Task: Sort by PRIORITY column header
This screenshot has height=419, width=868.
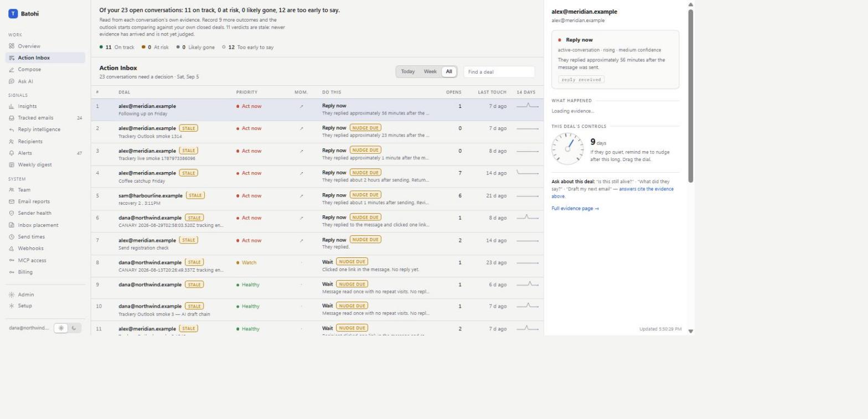Action: click(x=247, y=92)
